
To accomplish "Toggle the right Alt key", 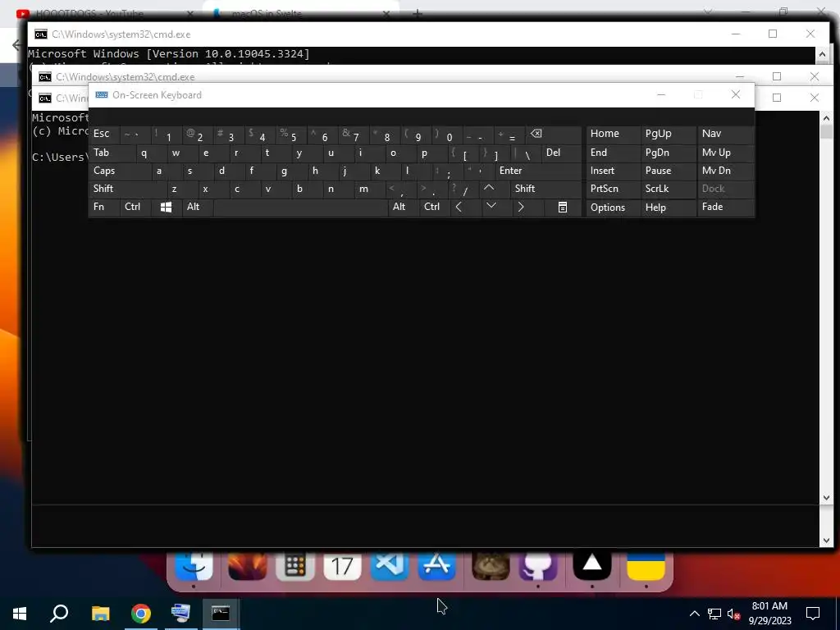I will coord(403,207).
